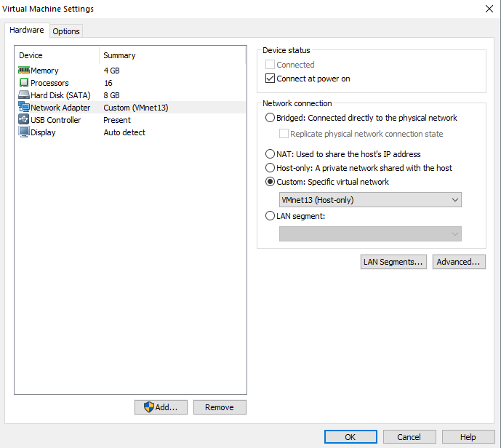Toggle Connect at power on checkbox

[270, 79]
